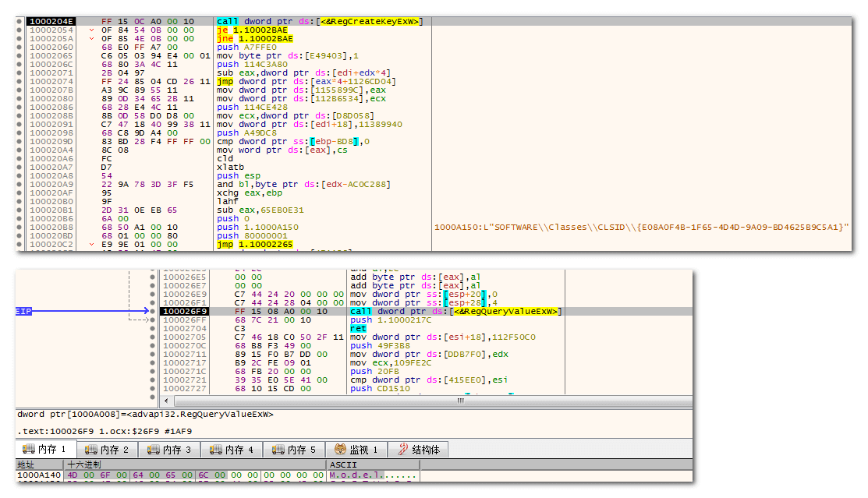This screenshot has width=868, height=498.
Task: Select the 'lahf' instruction at 100020B0
Action: pyautogui.click(x=228, y=201)
